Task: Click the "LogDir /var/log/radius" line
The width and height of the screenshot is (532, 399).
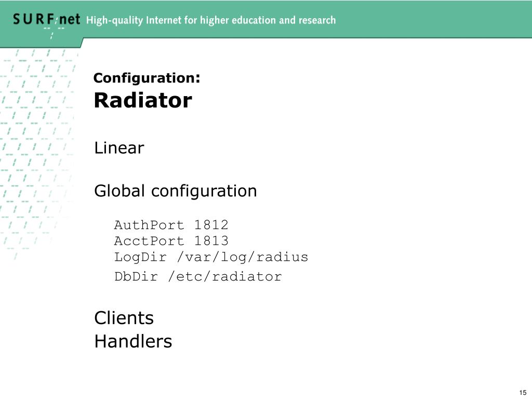Action: (211, 257)
